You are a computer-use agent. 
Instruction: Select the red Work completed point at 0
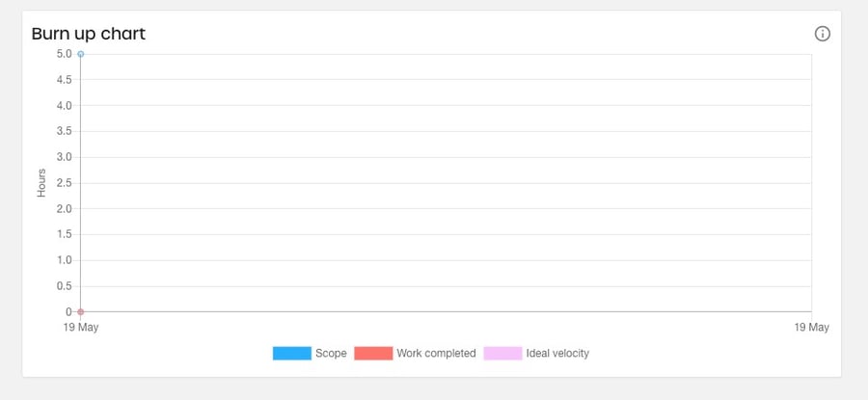[81, 312]
